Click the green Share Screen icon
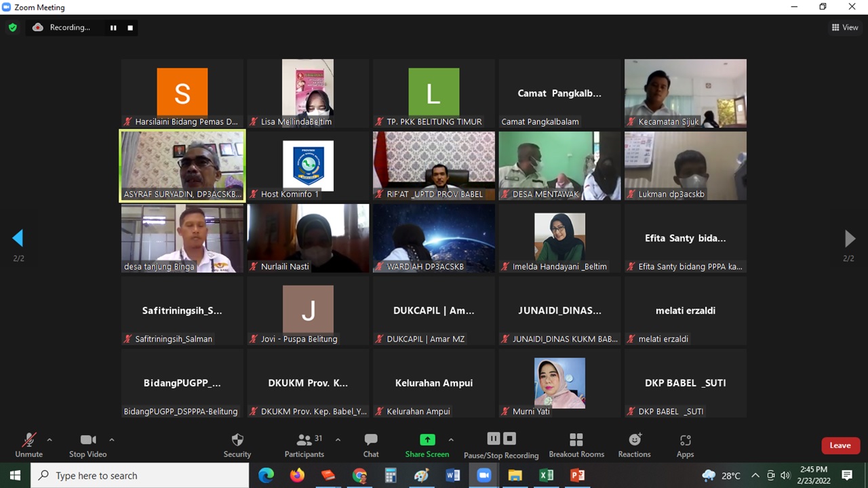This screenshot has width=868, height=488. click(427, 440)
